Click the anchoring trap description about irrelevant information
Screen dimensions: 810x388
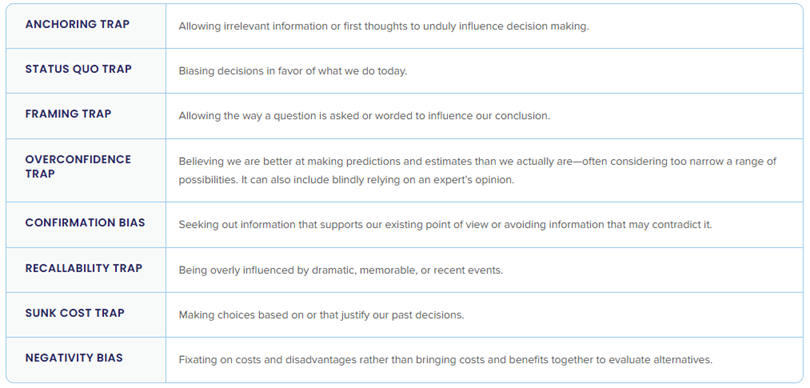[x=384, y=26]
